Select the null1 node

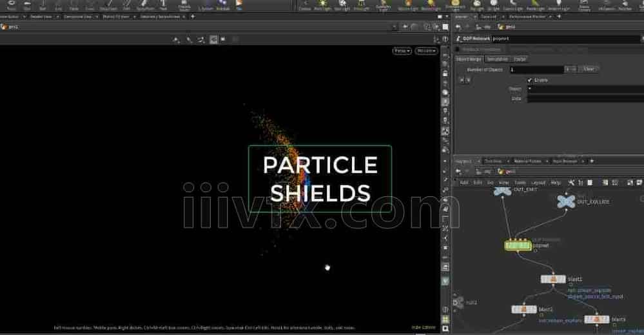click(x=458, y=303)
